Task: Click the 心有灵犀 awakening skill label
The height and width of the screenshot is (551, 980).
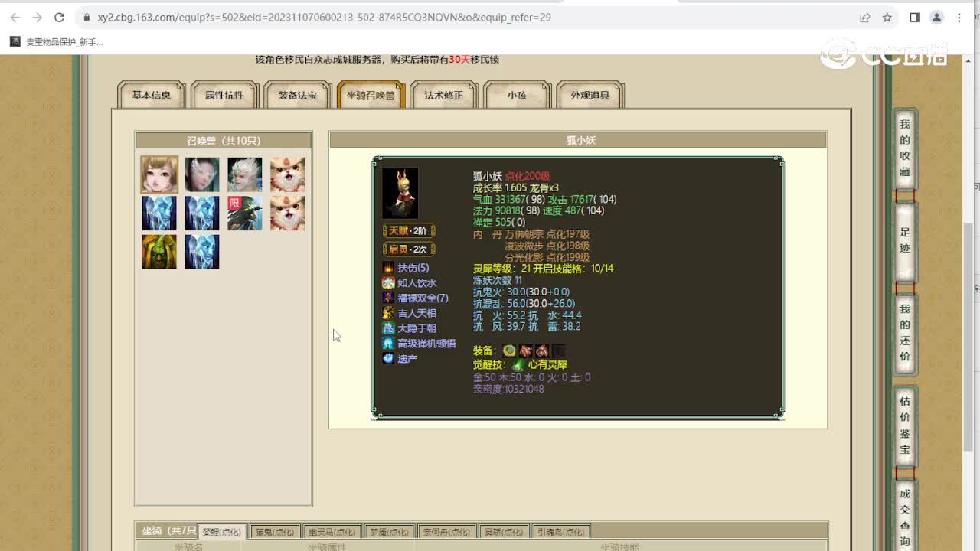Action: tap(547, 365)
